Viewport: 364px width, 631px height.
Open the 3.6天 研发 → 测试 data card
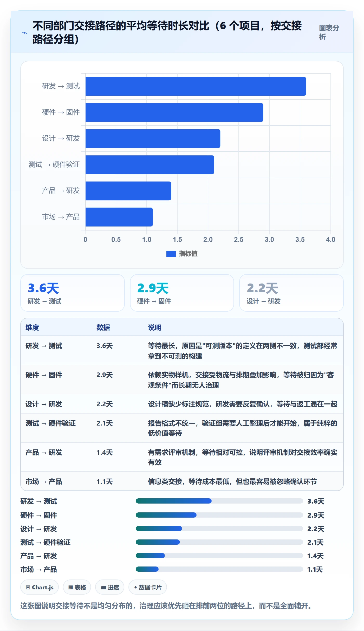coord(73,293)
